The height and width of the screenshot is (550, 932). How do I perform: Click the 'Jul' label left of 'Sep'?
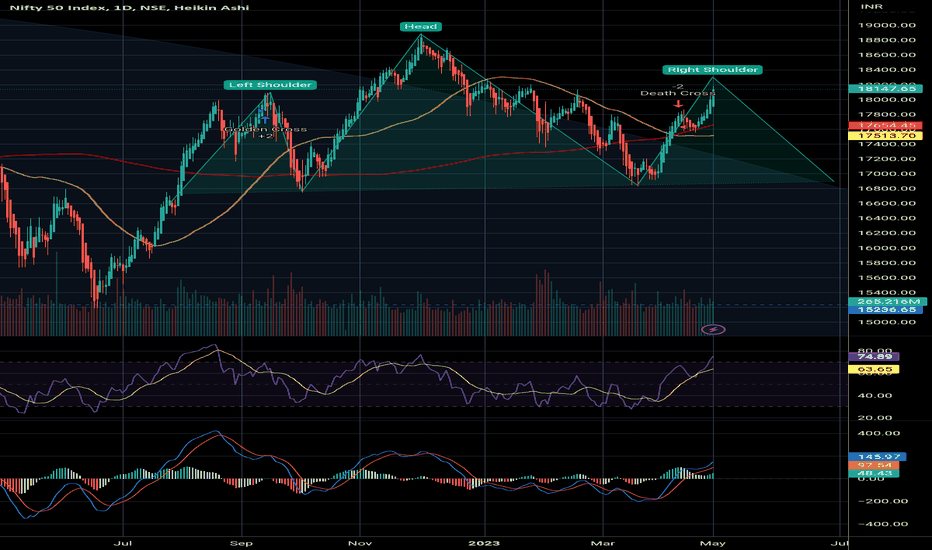coord(123,543)
